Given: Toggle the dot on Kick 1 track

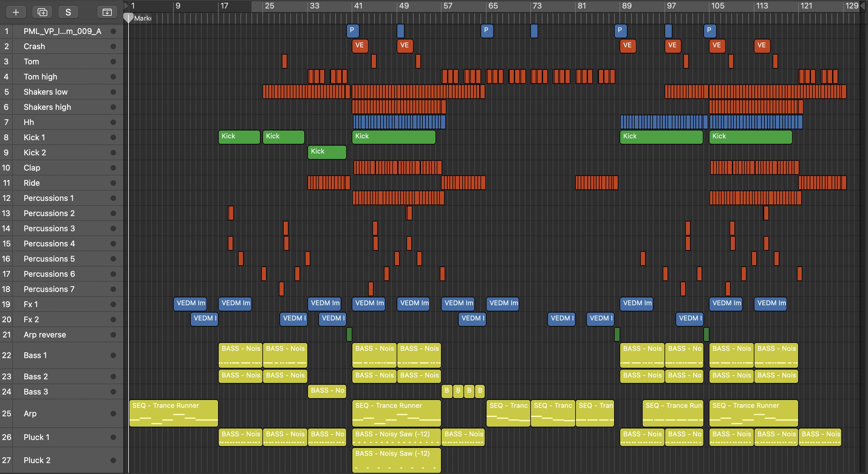Looking at the screenshot, I should (113, 137).
